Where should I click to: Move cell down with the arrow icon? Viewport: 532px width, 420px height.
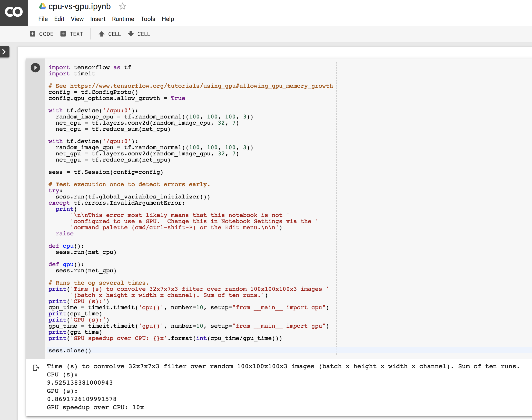tap(131, 34)
